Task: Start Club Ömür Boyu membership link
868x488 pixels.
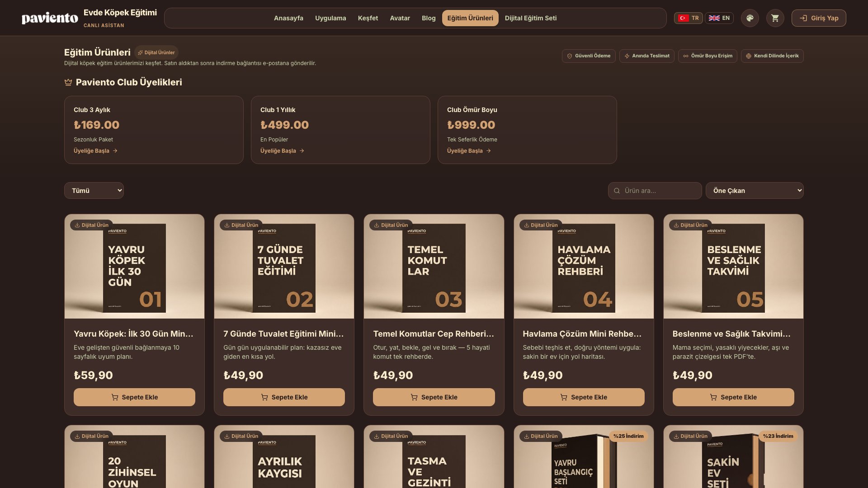Action: tap(469, 151)
